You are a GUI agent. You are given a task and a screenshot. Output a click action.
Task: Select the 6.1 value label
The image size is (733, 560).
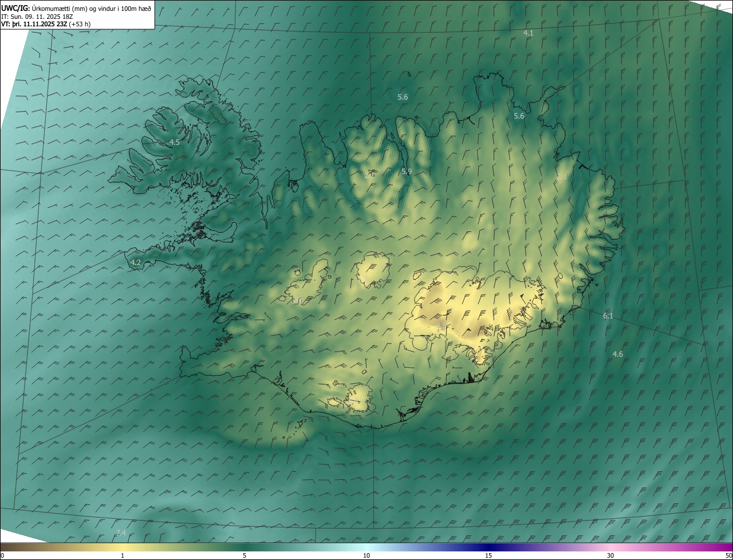click(608, 316)
